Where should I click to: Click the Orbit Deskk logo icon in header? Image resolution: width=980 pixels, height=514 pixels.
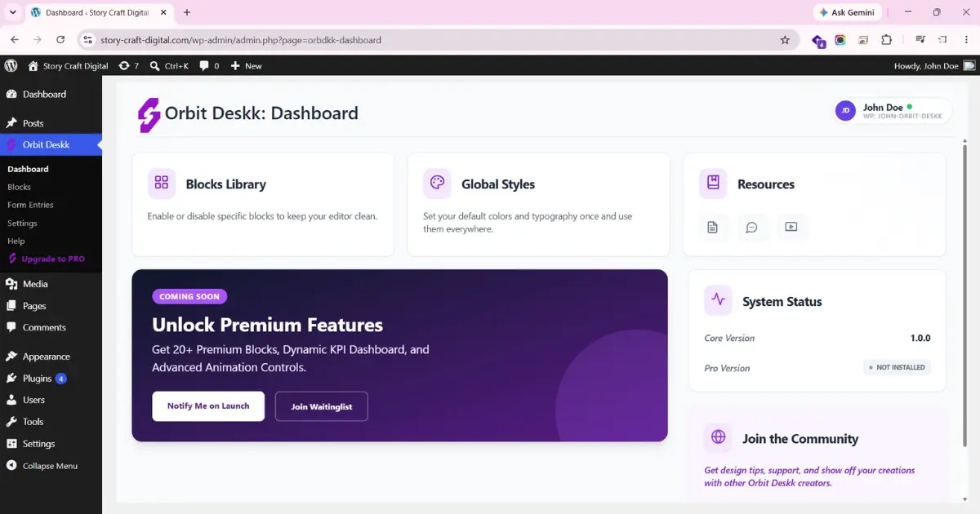(x=149, y=114)
